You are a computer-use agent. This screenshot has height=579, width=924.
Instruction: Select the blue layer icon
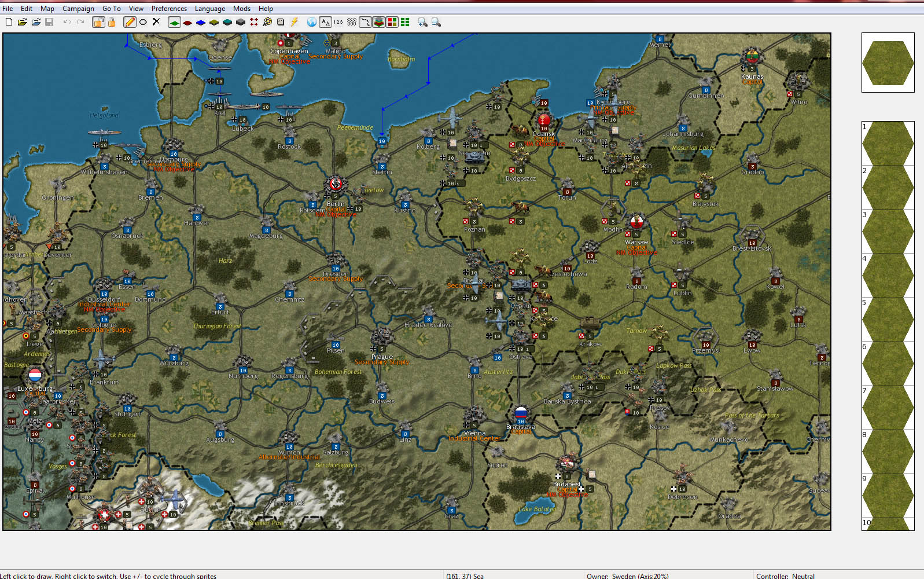[201, 22]
